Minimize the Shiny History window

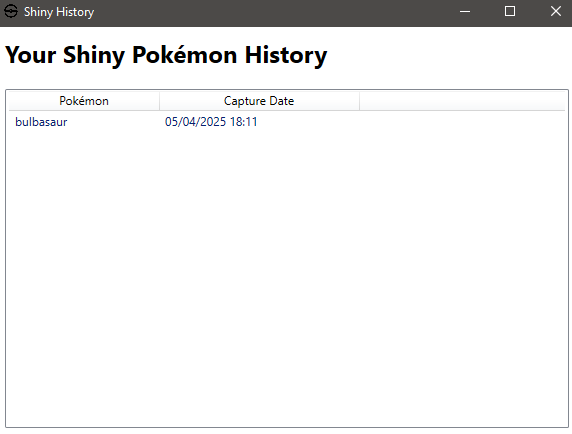(x=465, y=12)
